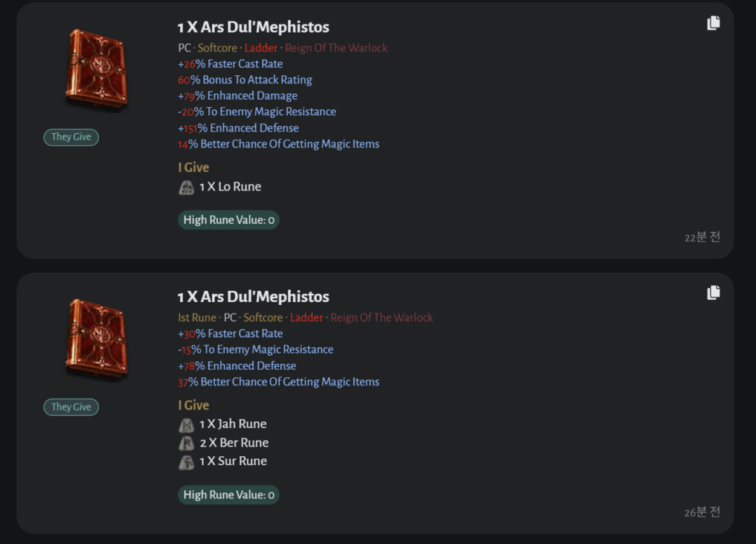
Task: Click the Ber Rune icon
Action: tap(187, 443)
